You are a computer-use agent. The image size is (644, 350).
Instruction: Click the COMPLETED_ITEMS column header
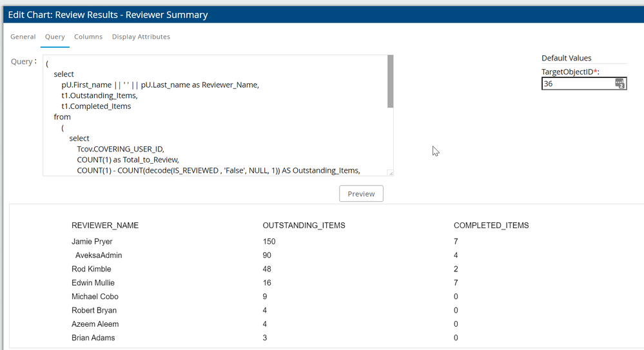click(x=491, y=226)
